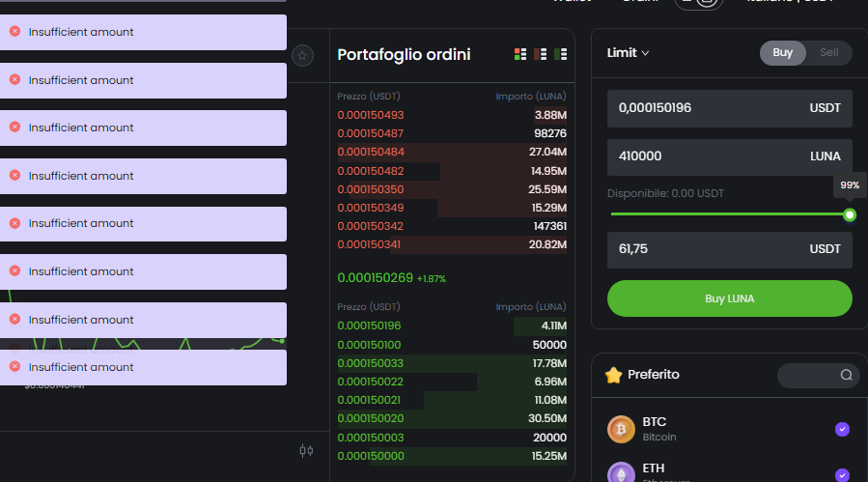868x482 pixels.
Task: Select sell order at price 0.000150350
Action: [x=452, y=189]
